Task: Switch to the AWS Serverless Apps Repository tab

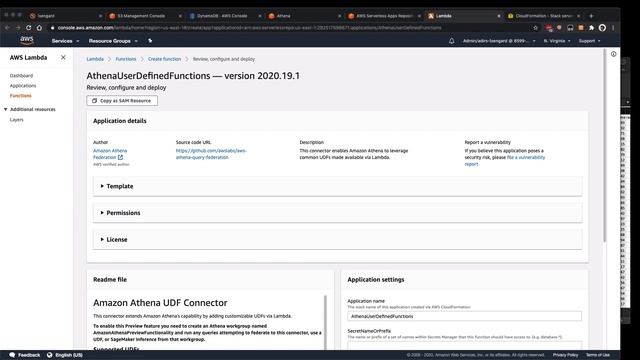Action: click(384, 16)
